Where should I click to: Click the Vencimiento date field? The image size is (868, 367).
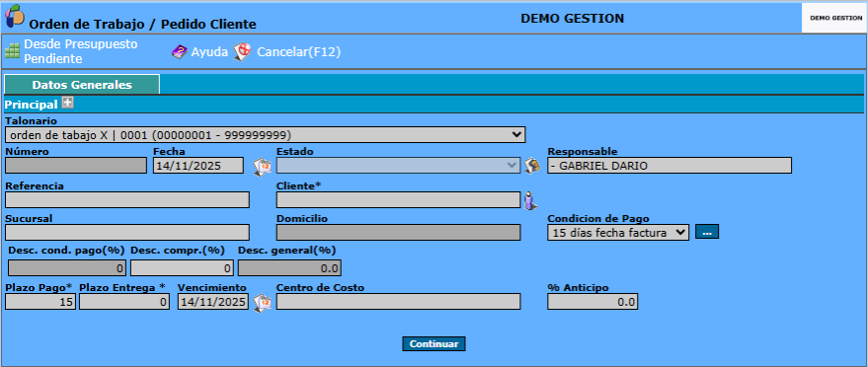click(213, 301)
